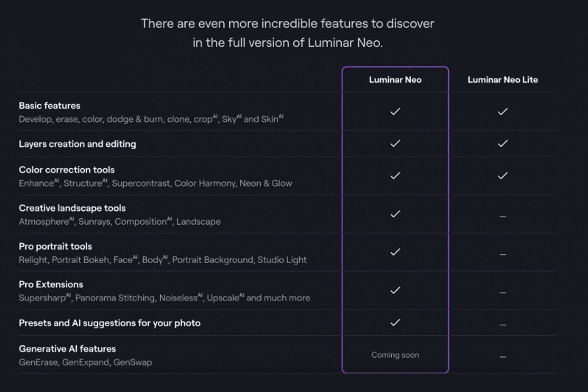The width and height of the screenshot is (588, 392).
Task: Click Luminar Neo checkmark for Presets row
Action: pyautogui.click(x=395, y=322)
